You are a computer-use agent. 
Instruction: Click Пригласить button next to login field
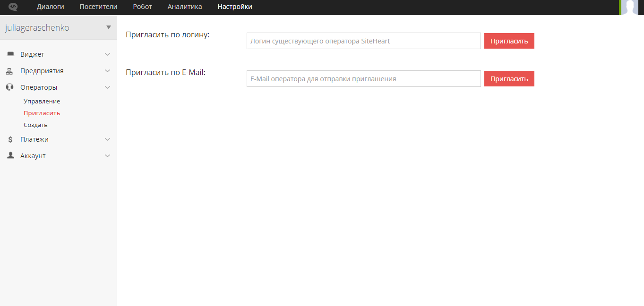[x=509, y=41]
